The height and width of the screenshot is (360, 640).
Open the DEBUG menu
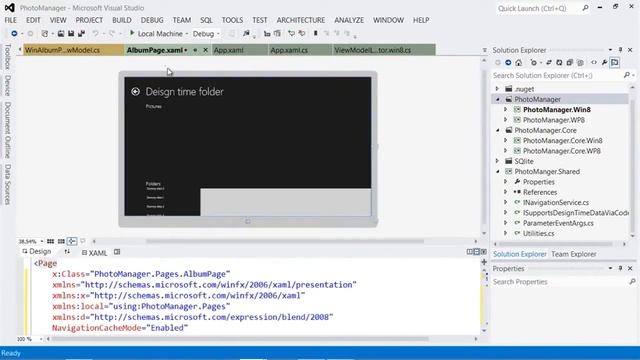[x=152, y=20]
